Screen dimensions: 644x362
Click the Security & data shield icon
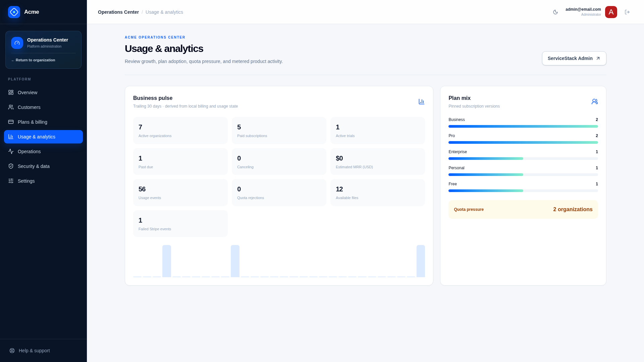coord(11,166)
